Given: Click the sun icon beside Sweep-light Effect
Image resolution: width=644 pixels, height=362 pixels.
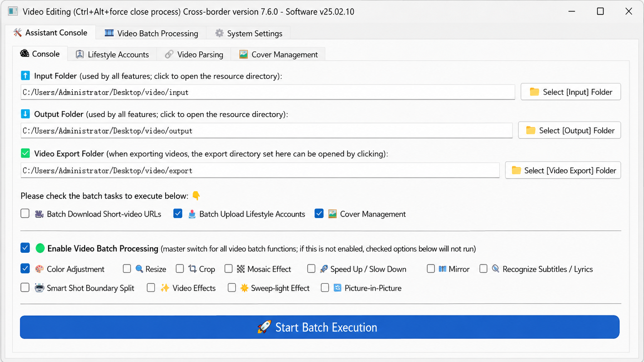Looking at the screenshot, I should pos(244,288).
